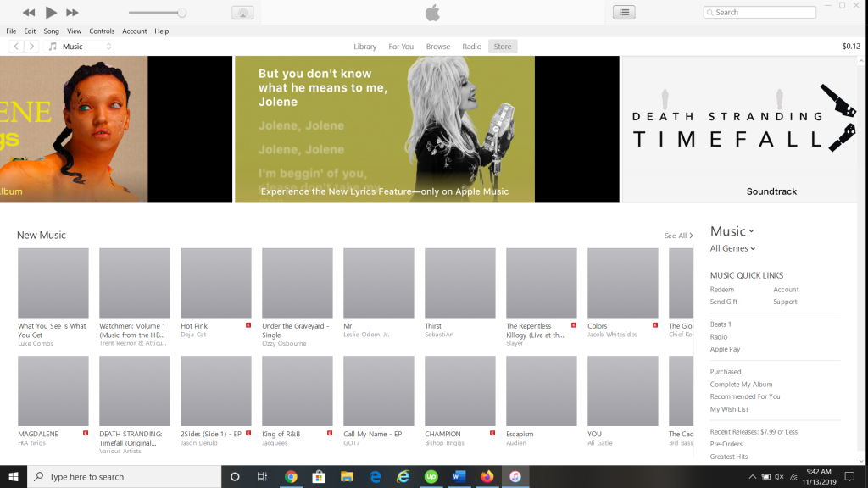Click the Account quick link
The height and width of the screenshot is (488, 868).
click(x=786, y=290)
